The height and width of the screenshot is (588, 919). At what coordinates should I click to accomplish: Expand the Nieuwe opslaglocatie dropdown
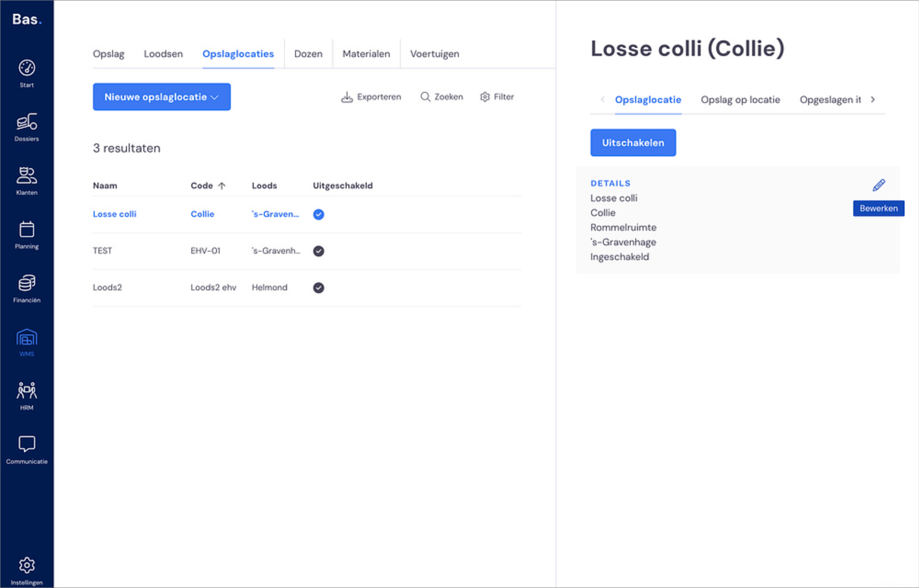click(161, 97)
